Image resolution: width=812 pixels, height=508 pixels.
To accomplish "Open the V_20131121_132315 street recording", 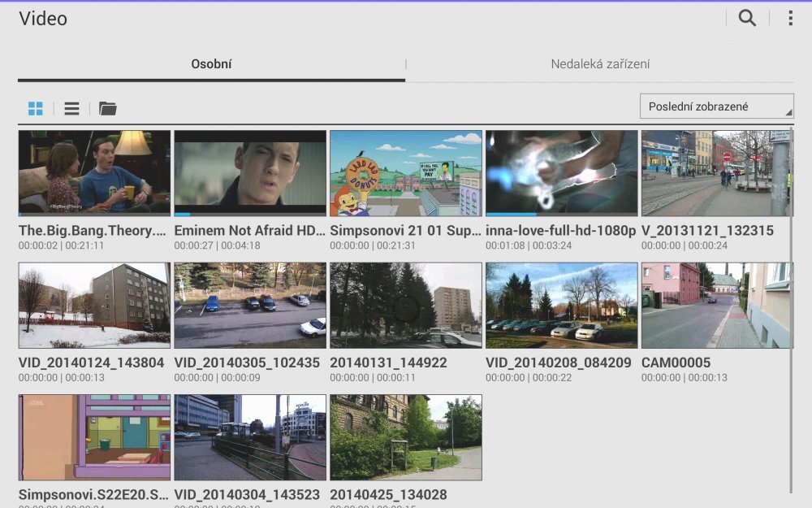I will [717, 172].
